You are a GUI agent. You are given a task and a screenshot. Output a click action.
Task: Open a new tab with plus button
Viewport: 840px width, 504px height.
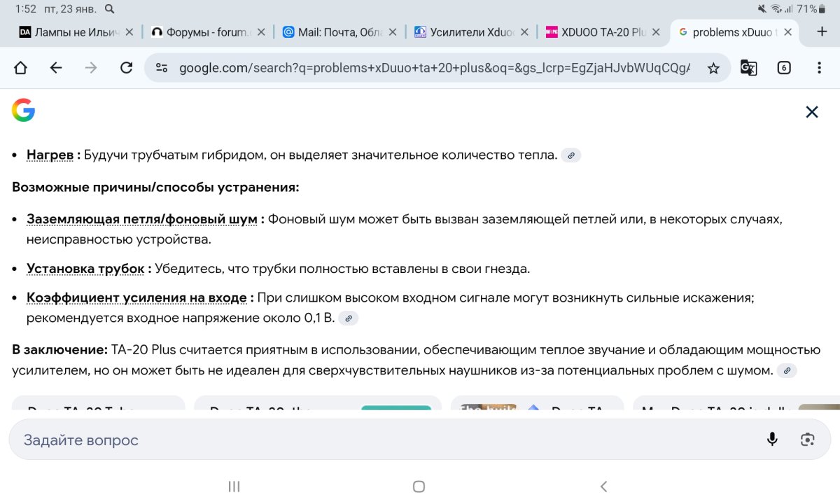[x=822, y=31]
